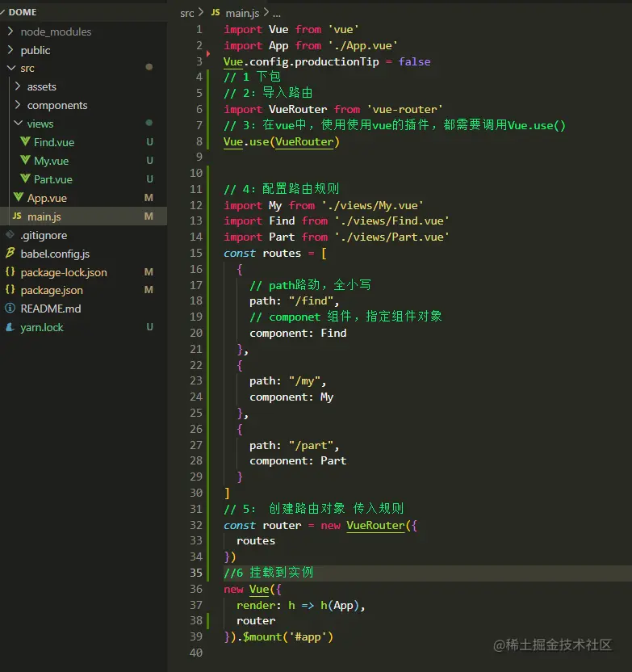
Task: Click 'new VueRouter' on line 32
Action: click(362, 526)
